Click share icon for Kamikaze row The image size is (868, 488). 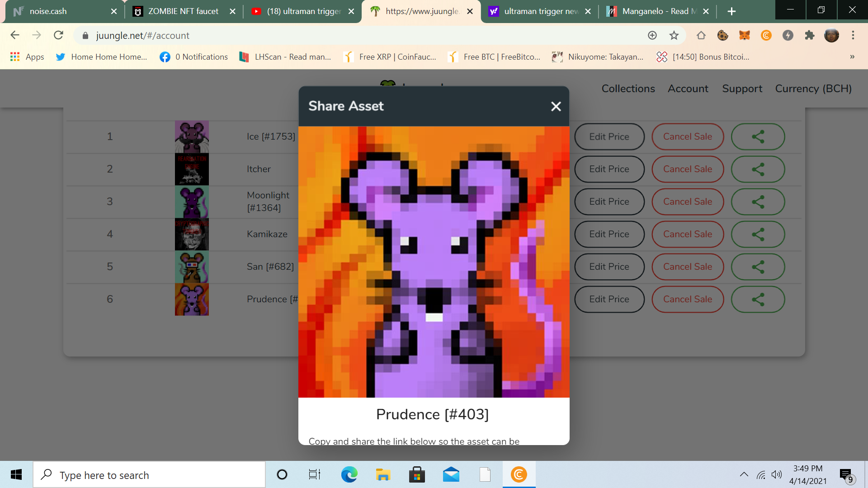[x=758, y=234]
